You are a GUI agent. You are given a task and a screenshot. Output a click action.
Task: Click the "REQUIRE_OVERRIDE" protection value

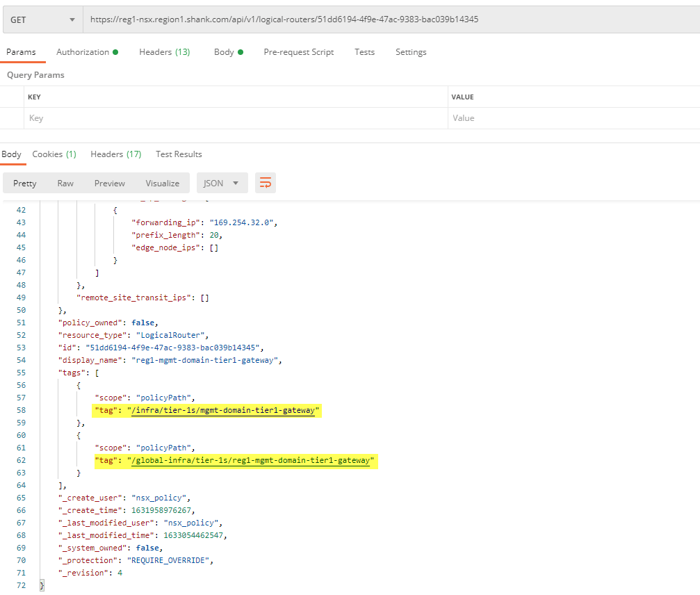168,560
